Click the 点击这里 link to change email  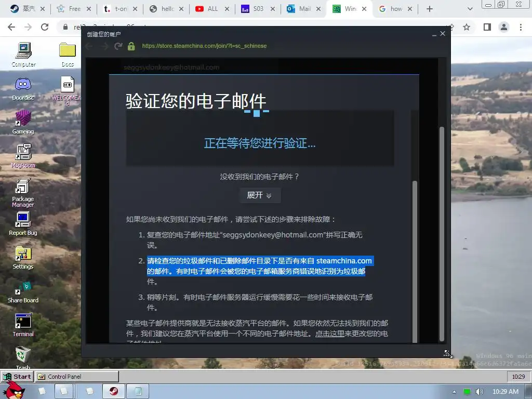(329, 334)
